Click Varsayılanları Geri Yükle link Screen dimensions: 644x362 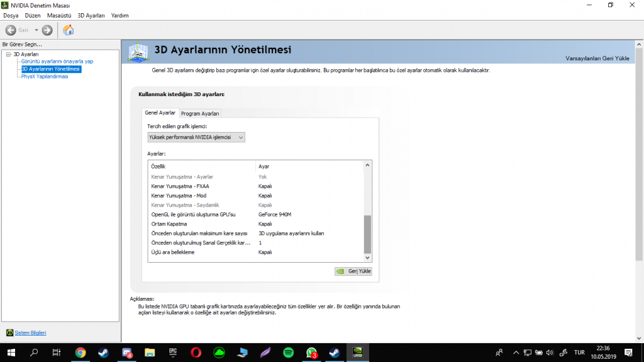[597, 58]
